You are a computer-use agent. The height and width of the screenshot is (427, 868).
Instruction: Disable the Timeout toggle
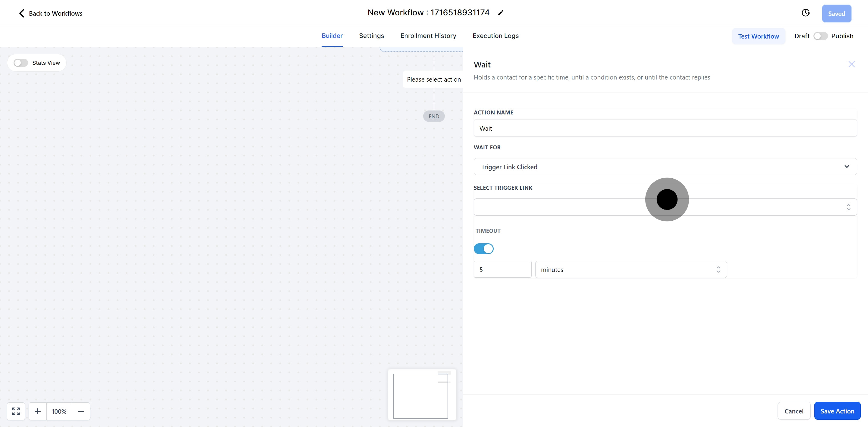coord(483,249)
